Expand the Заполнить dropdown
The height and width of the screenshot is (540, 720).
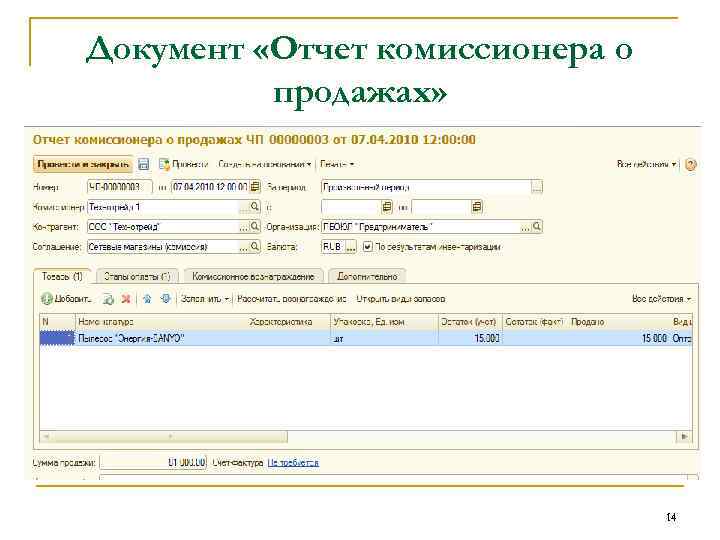coord(205,299)
